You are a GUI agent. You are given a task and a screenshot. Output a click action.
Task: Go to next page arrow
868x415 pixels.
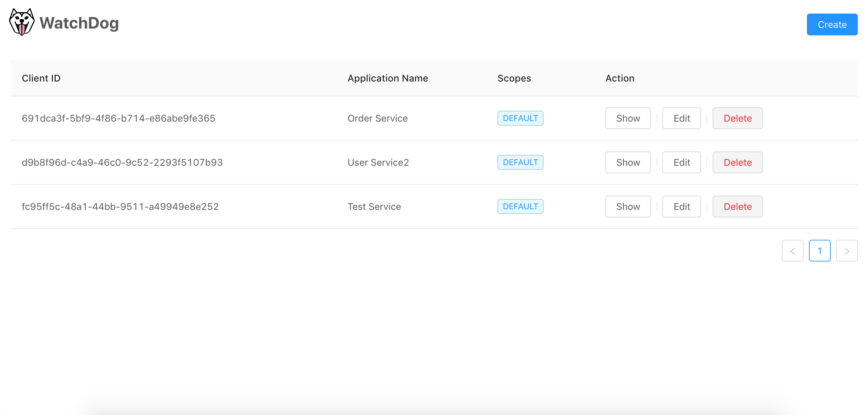847,251
